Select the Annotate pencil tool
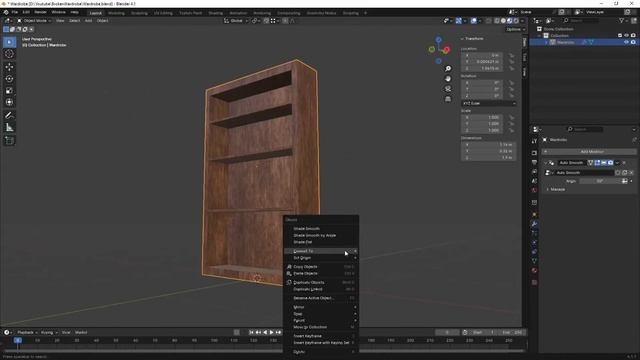The width and height of the screenshot is (640, 360). pyautogui.click(x=9, y=116)
